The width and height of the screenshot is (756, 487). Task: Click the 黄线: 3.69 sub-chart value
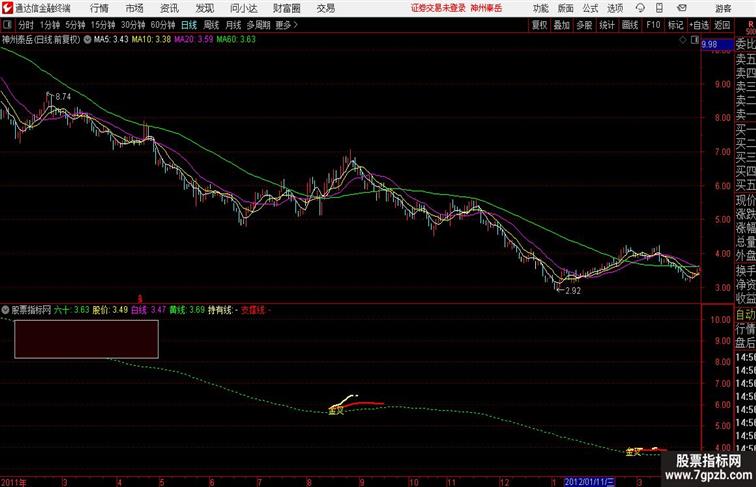[187, 310]
